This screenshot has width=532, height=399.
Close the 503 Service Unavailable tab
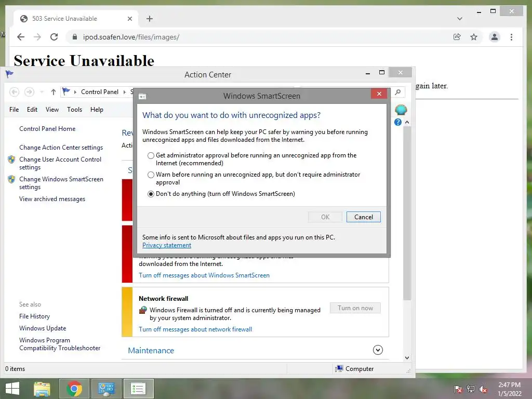coord(129,19)
